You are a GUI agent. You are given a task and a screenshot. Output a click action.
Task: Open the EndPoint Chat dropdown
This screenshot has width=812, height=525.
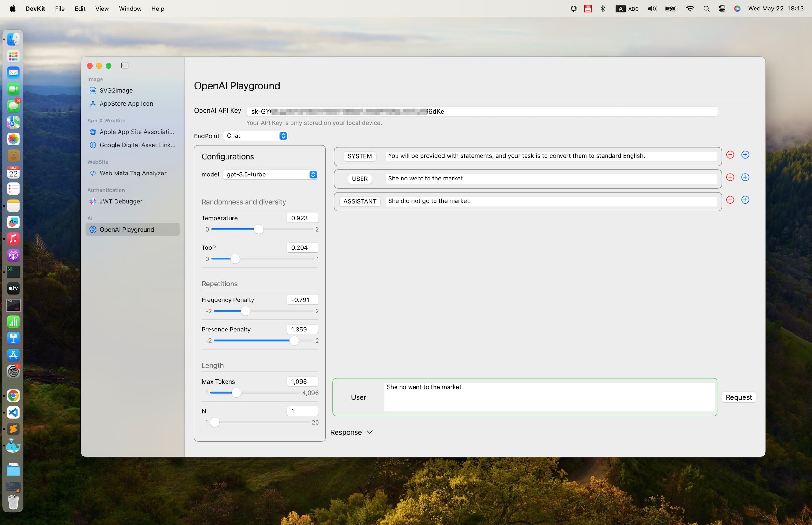pyautogui.click(x=255, y=136)
